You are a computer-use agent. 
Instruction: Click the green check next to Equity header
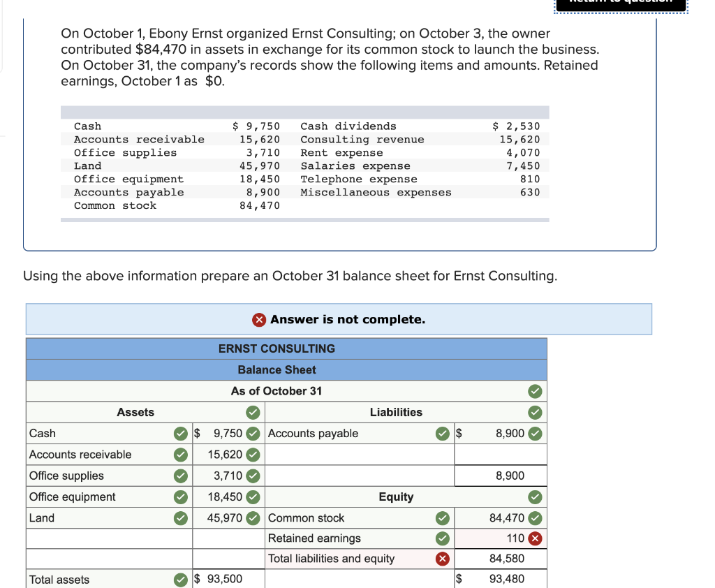[535, 497]
